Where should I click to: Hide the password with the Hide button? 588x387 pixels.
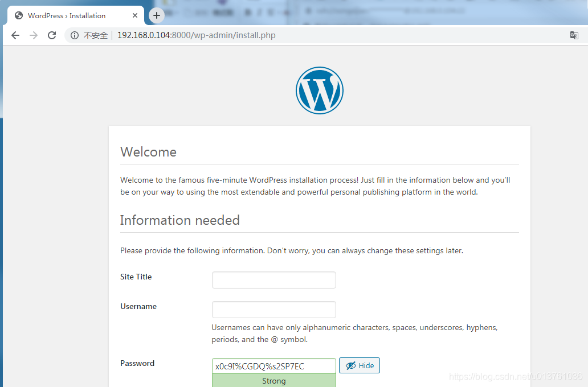tap(360, 365)
